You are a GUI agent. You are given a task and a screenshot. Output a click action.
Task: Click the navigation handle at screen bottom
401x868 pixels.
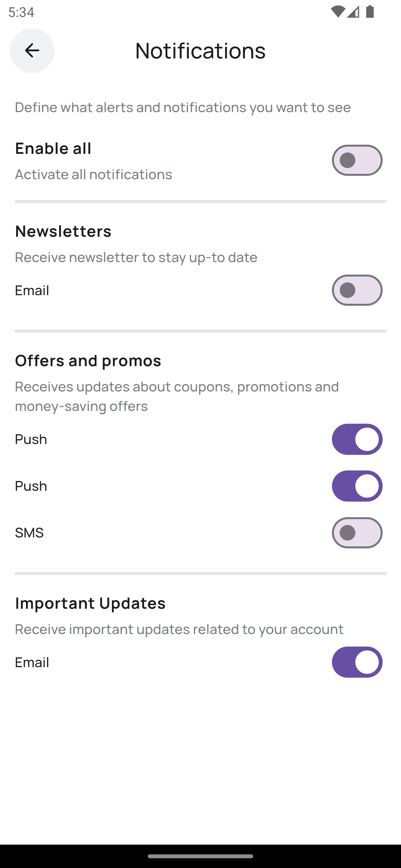click(200, 856)
